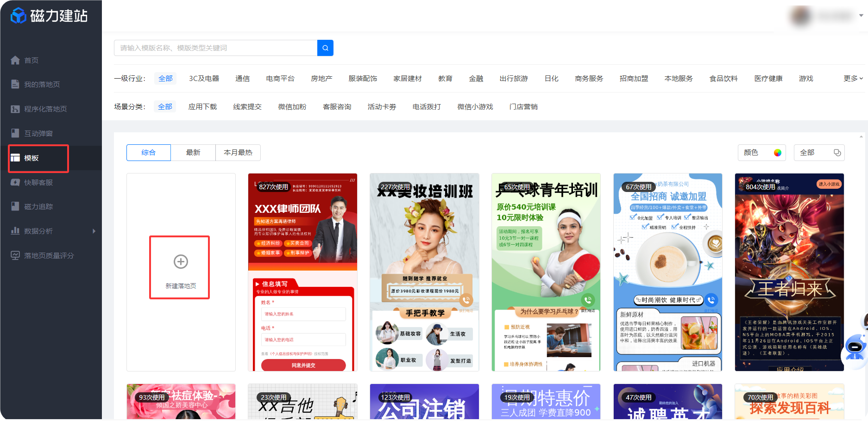This screenshot has height=421, width=868.
Task: Enable the 游戏 industry filter
Action: coord(805,78)
